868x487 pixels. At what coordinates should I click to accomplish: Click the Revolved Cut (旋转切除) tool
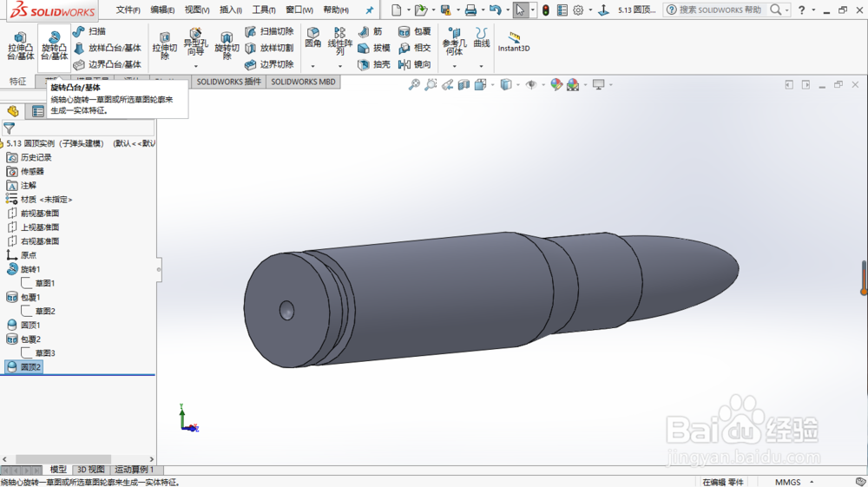(227, 47)
